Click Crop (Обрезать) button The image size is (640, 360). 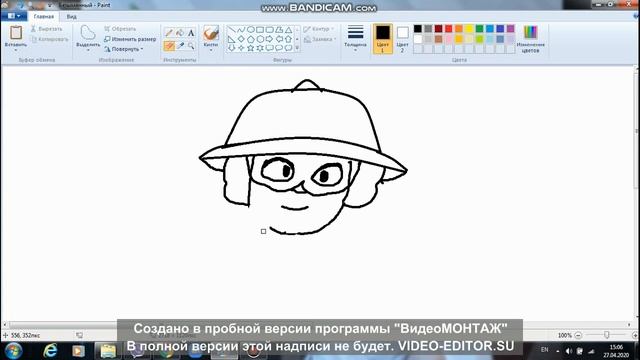click(120, 29)
